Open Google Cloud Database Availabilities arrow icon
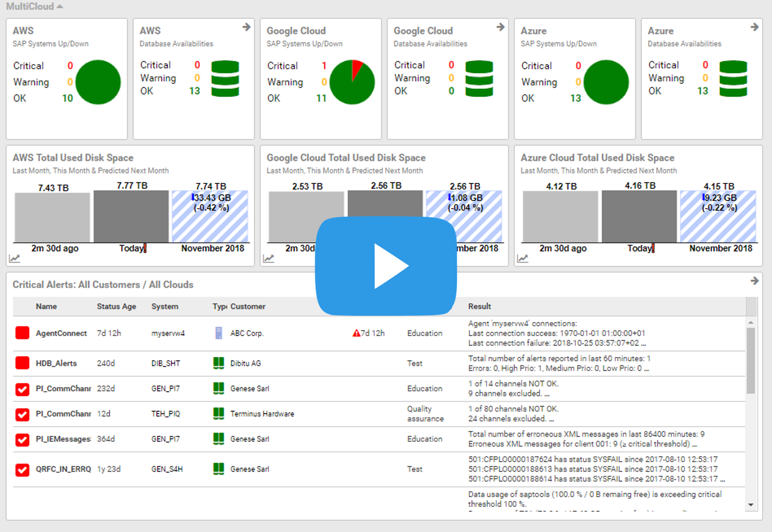 pos(500,27)
